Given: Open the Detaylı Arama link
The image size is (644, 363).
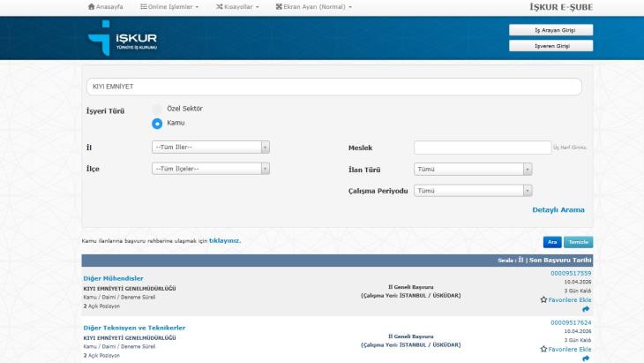Looking at the screenshot, I should click(558, 210).
